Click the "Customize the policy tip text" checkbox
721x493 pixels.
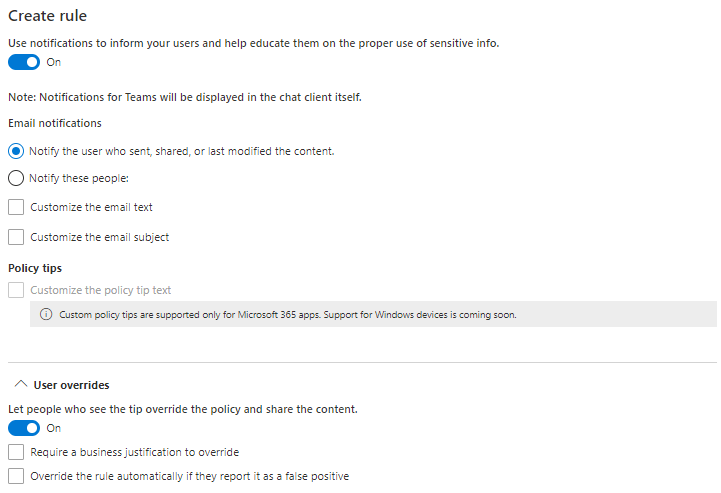pyautogui.click(x=16, y=290)
